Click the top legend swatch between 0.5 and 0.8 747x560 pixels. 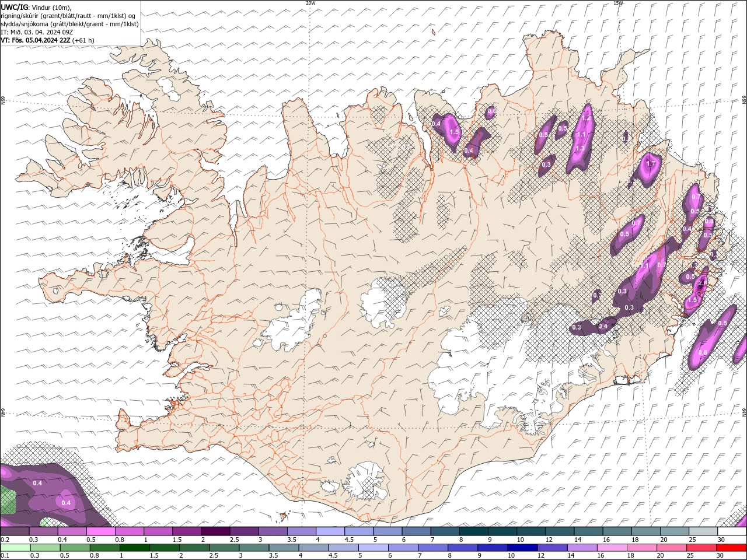[x=101, y=531]
